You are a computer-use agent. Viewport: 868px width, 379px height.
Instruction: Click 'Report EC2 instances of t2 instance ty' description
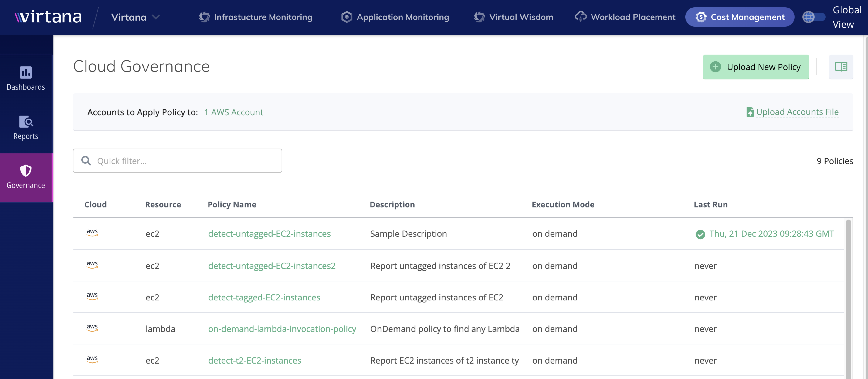coord(444,361)
